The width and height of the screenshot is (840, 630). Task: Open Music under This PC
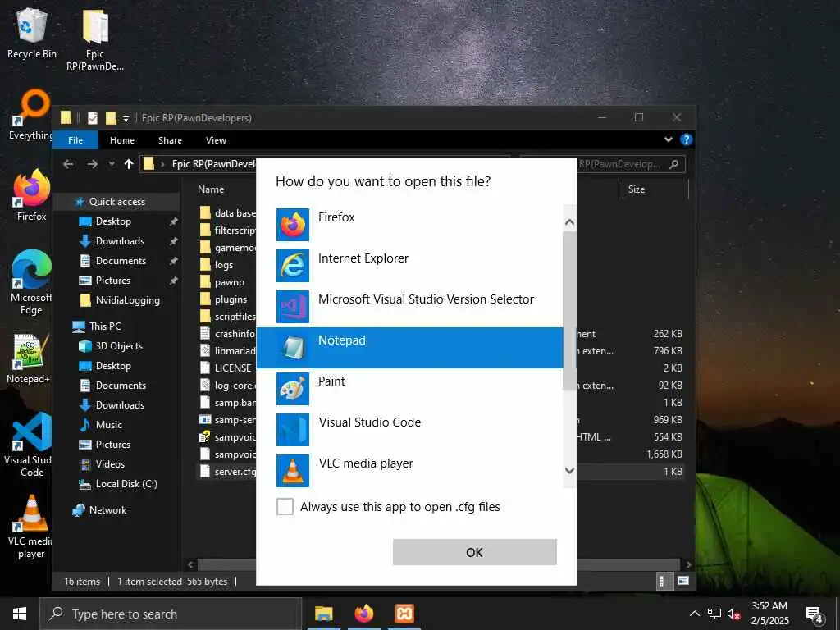109,425
